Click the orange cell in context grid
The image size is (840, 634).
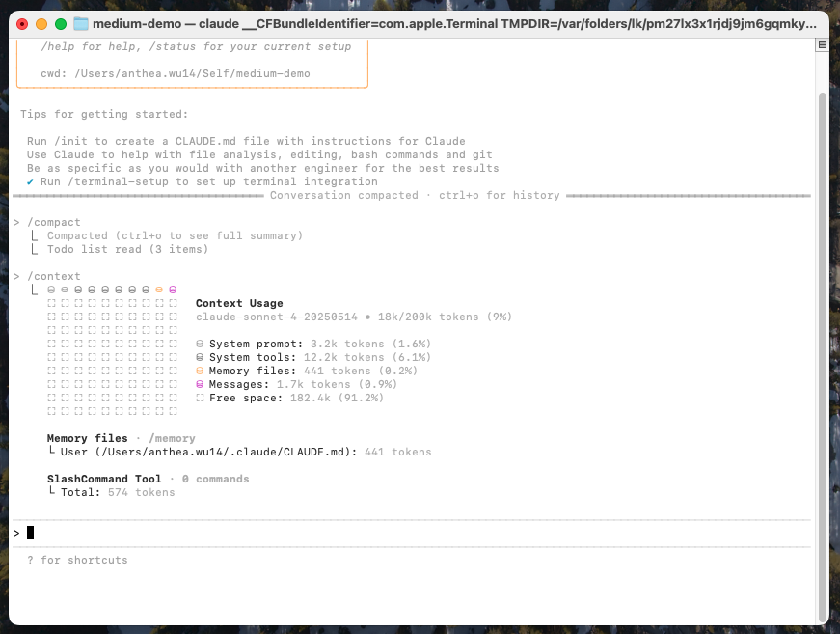(x=159, y=289)
